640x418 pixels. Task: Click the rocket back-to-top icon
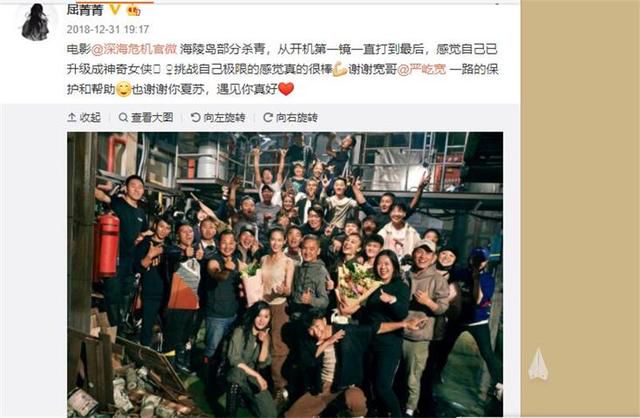coord(538,364)
